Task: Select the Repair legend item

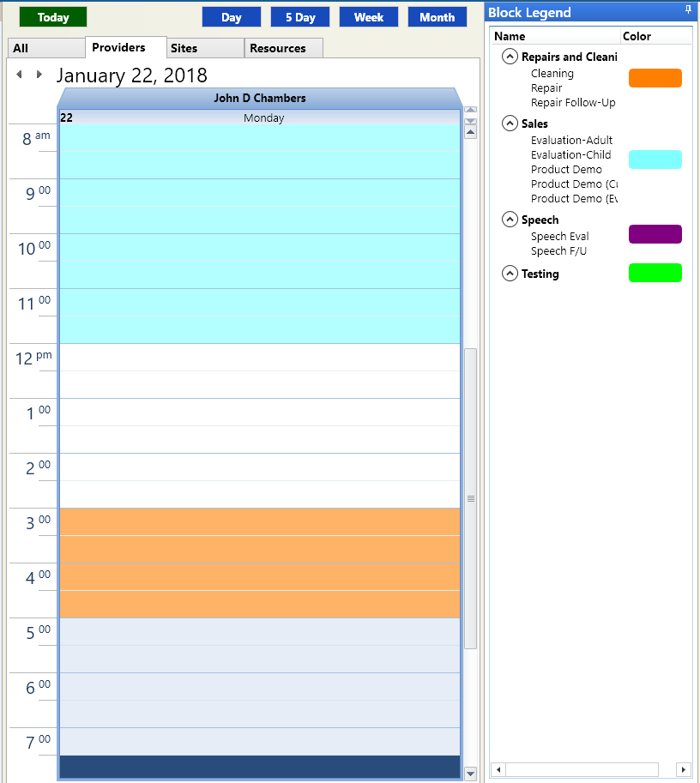Action: pyautogui.click(x=546, y=88)
